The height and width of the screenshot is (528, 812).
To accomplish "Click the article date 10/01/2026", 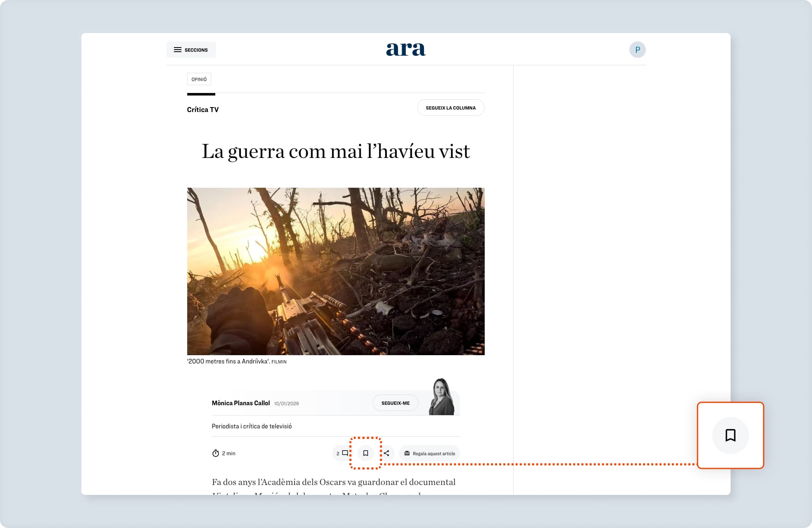I will [286, 403].
